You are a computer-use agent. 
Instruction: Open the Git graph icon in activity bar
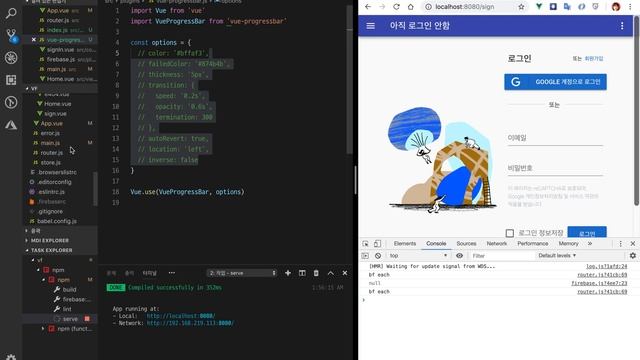(x=11, y=102)
